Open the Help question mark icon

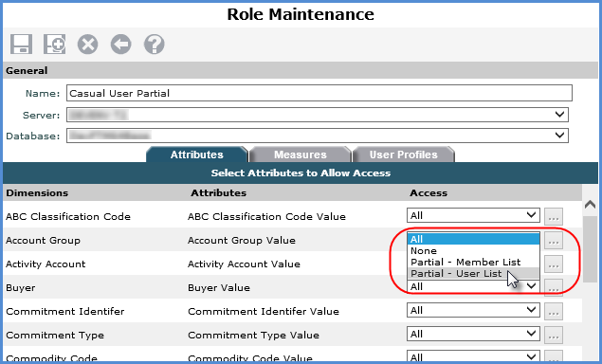[155, 45]
